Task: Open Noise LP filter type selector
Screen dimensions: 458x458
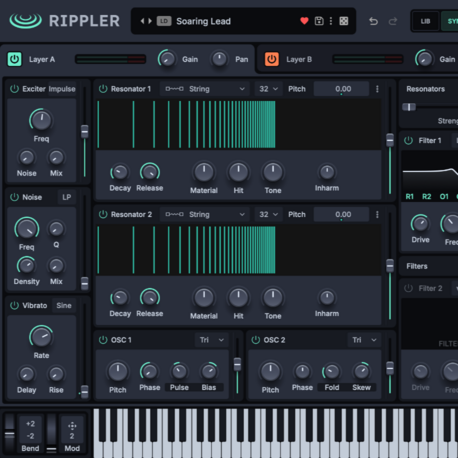Action: [x=67, y=197]
